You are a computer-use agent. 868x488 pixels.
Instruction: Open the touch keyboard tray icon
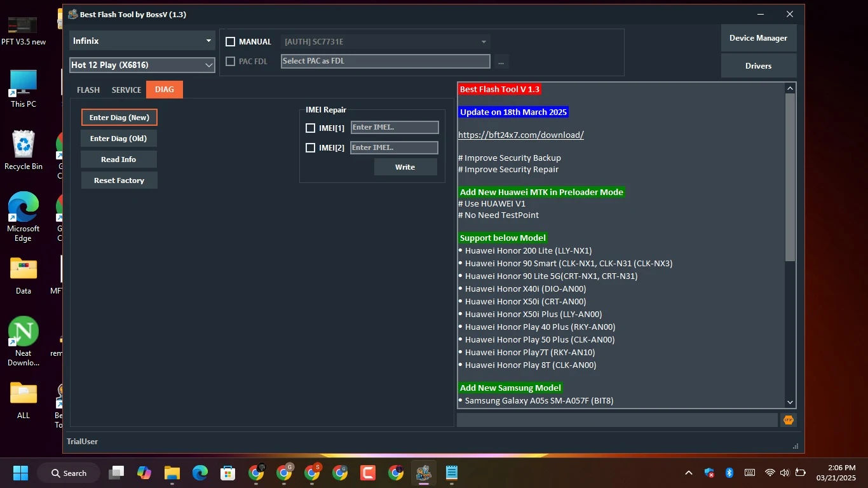coord(750,473)
